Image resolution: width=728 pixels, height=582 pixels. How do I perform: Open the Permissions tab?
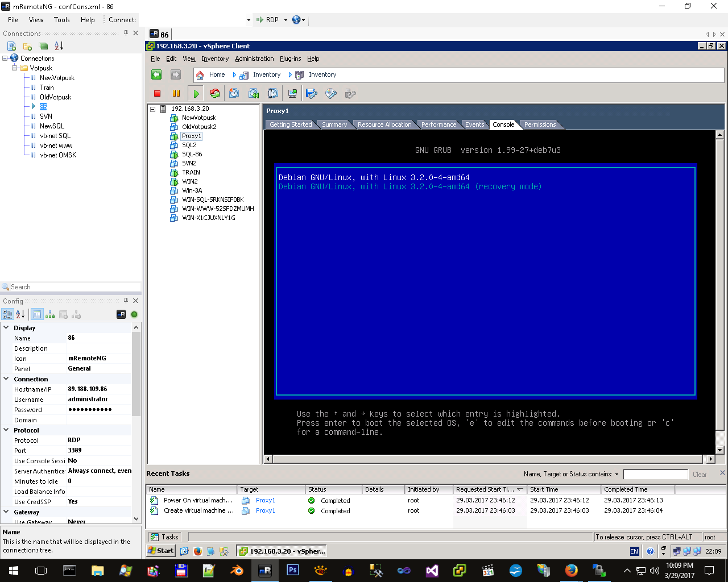click(x=540, y=124)
